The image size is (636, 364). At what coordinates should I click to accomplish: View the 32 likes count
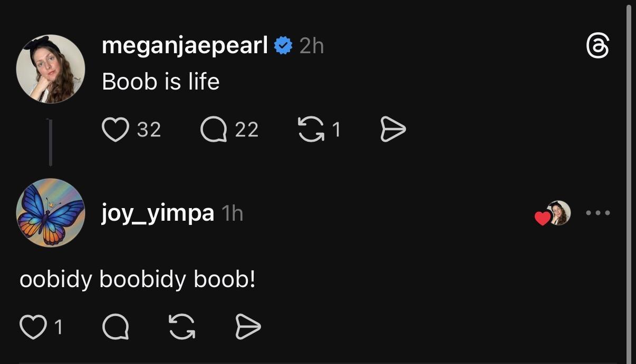click(x=149, y=130)
